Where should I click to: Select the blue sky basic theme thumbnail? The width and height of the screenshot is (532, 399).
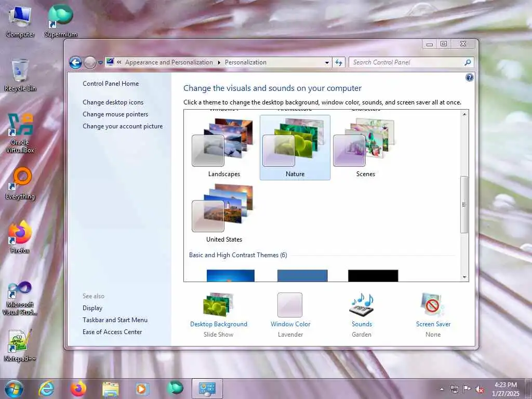[230, 275]
